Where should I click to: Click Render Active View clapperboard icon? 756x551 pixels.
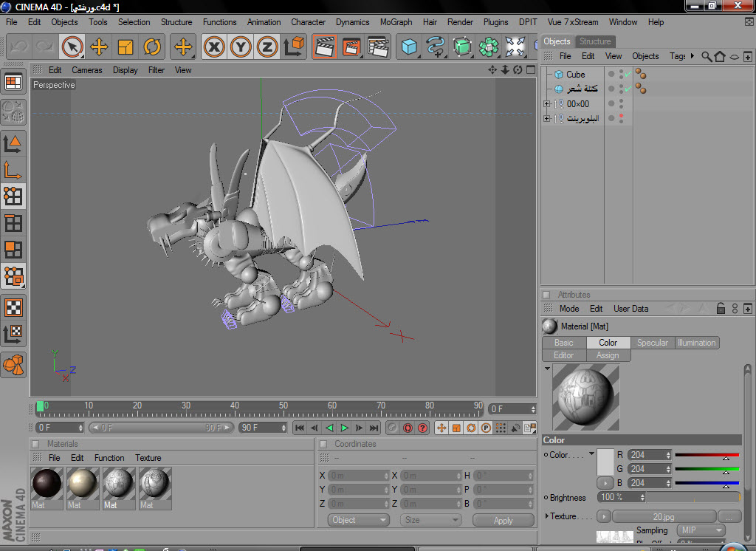[324, 47]
